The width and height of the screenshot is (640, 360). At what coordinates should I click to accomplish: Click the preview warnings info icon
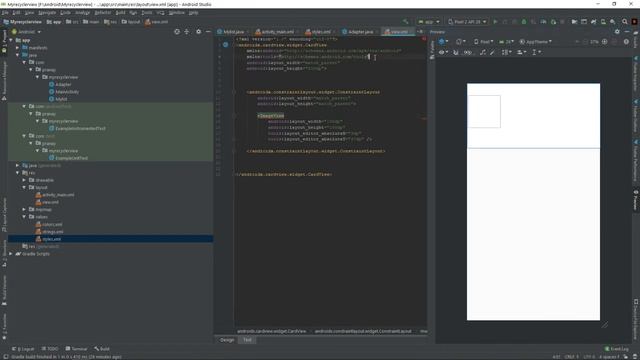click(626, 42)
